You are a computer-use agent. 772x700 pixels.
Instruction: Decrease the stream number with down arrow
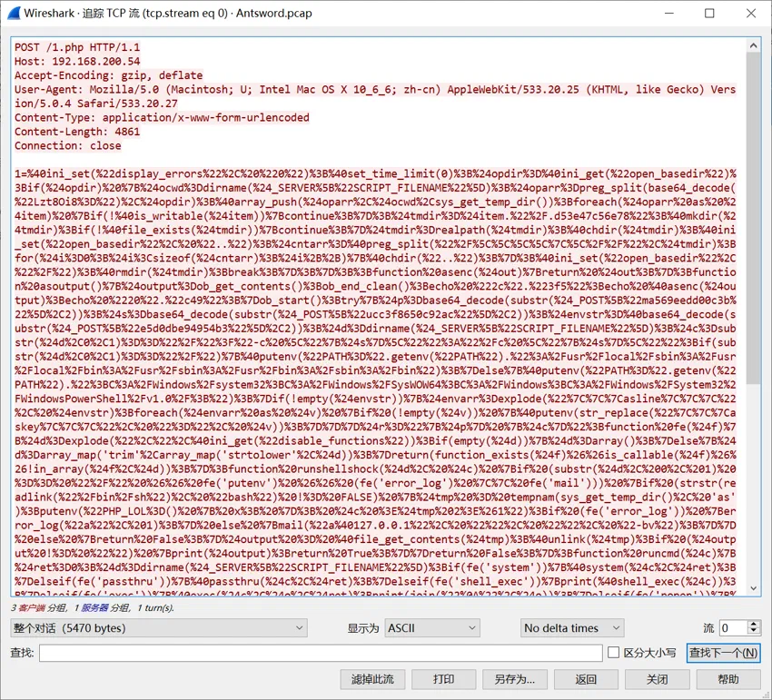[x=754, y=632]
